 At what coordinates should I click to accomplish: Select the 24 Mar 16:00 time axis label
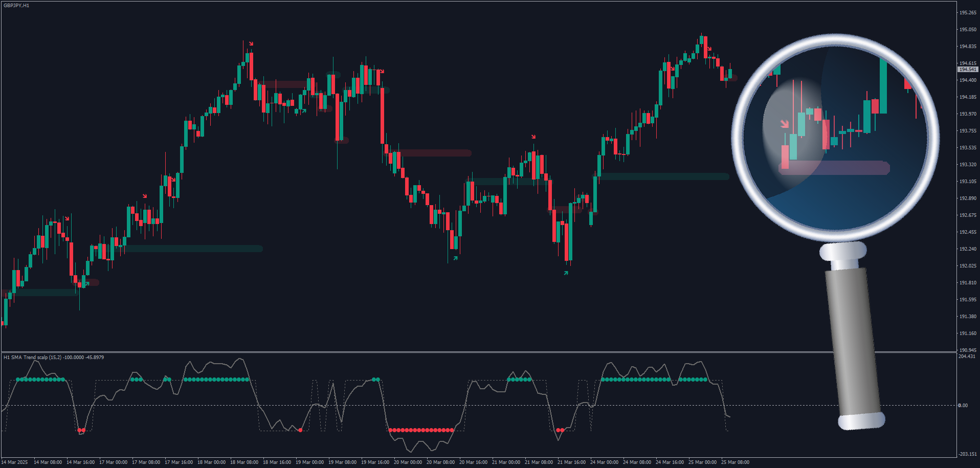click(670, 462)
